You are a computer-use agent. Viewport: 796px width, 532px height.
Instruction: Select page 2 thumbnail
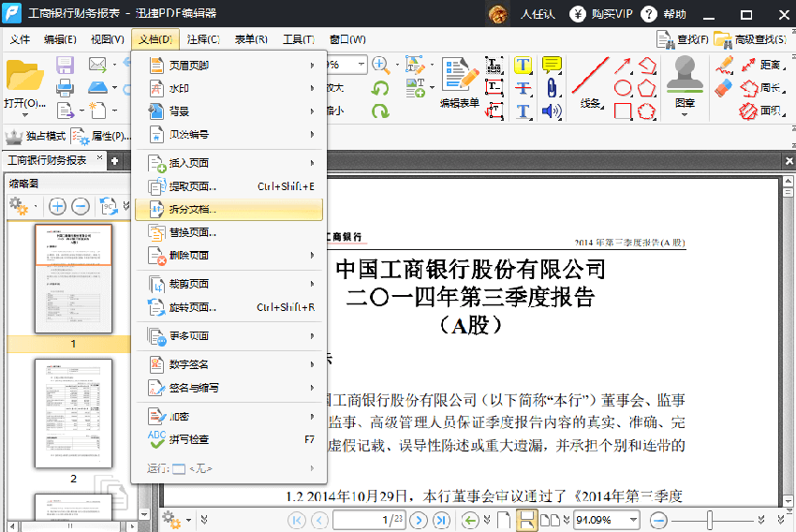point(74,414)
